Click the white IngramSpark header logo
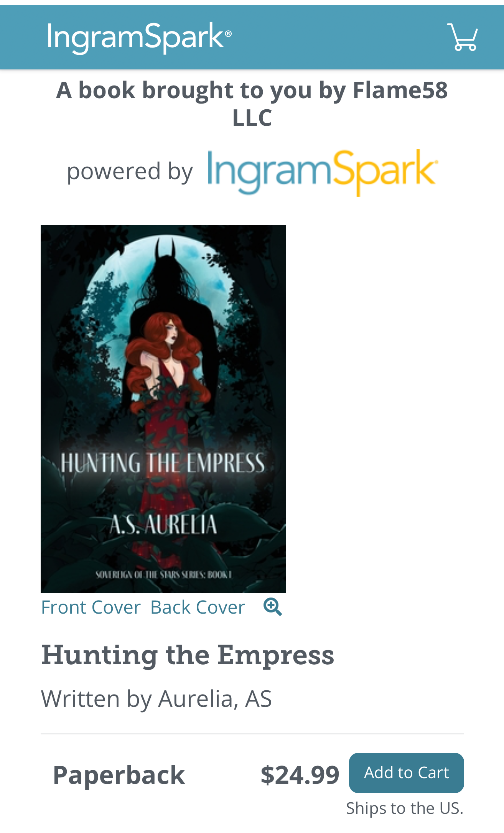The height and width of the screenshot is (833, 504). [x=139, y=38]
